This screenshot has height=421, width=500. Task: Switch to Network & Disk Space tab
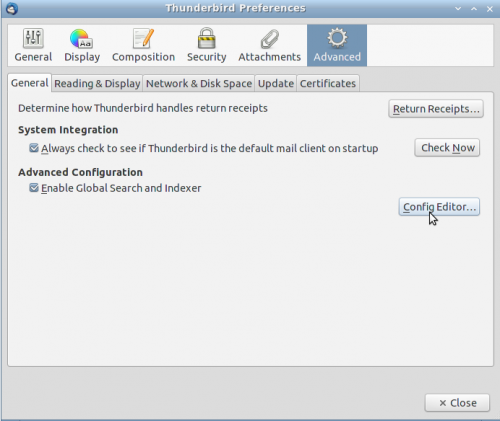point(199,83)
